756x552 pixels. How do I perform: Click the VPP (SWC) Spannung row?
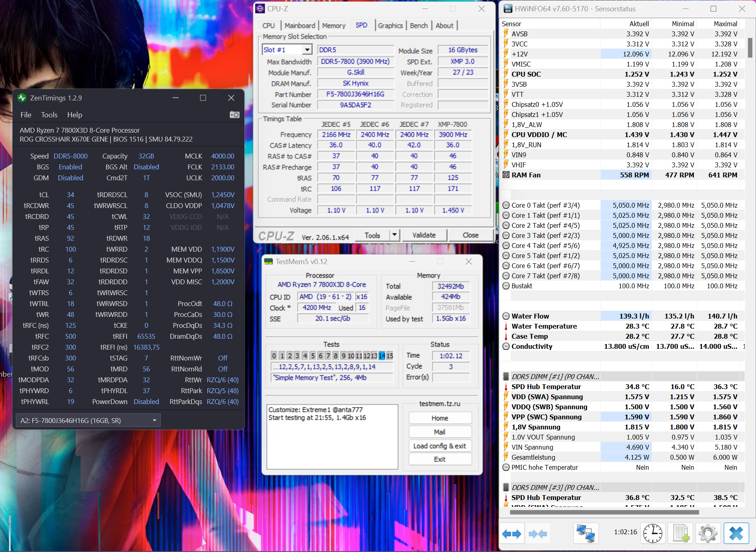(x=621, y=417)
